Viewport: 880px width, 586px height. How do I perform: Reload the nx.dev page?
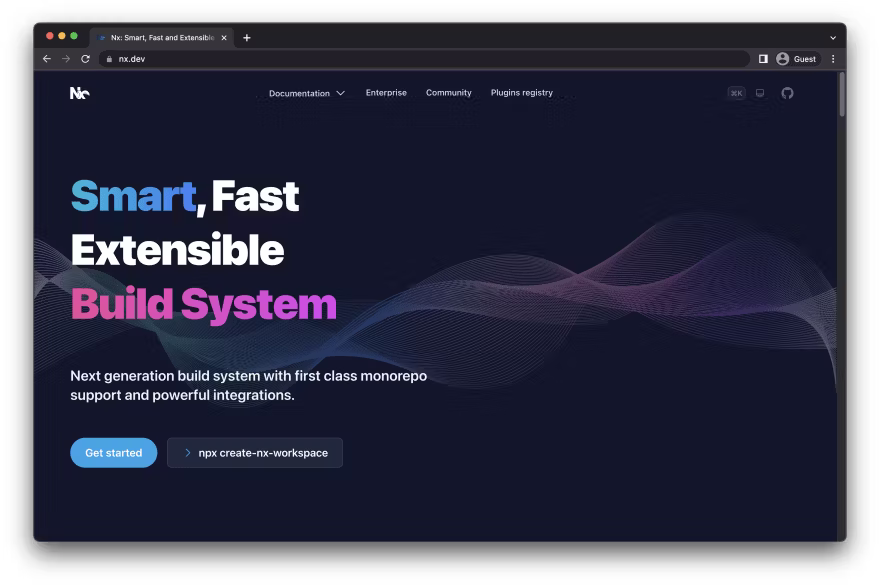[85, 59]
